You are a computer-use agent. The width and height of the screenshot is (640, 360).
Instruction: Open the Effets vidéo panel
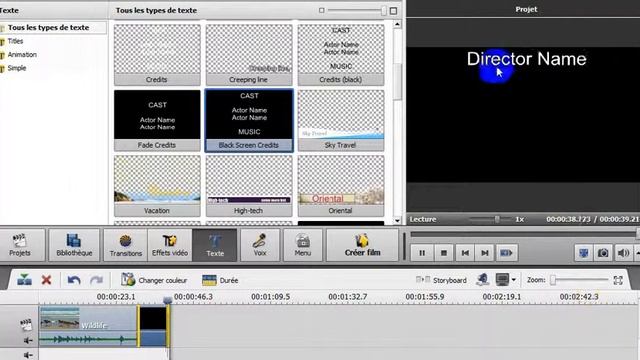tap(170, 245)
